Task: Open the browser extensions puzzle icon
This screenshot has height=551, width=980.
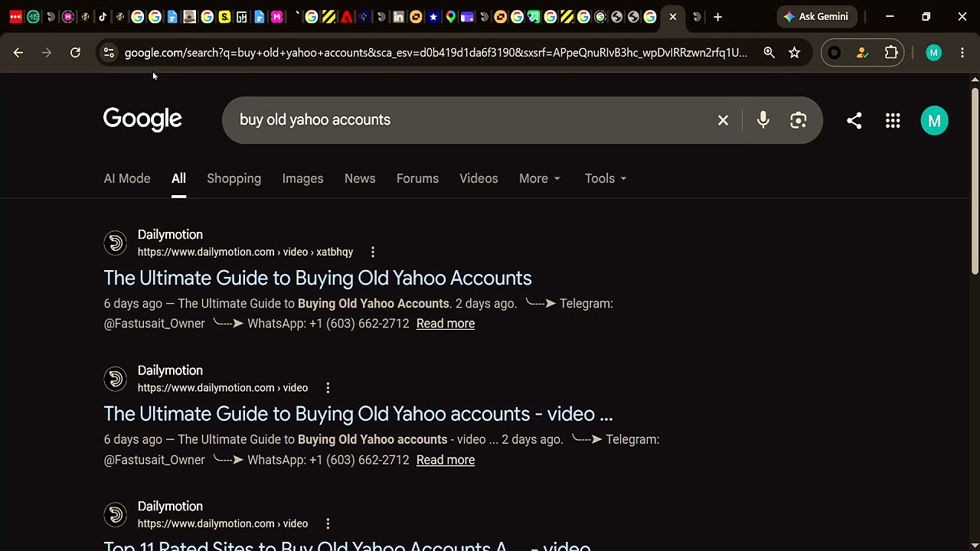Action: pos(891,53)
